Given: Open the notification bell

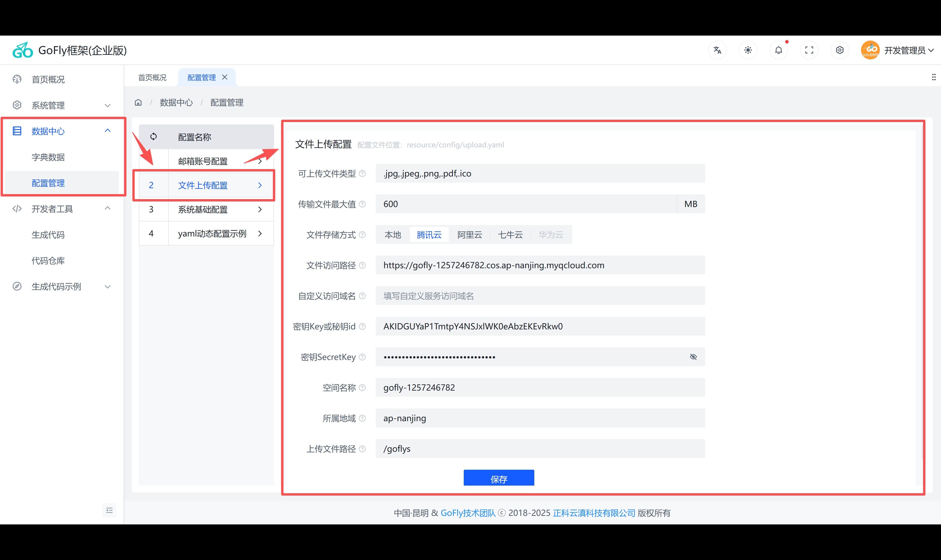Looking at the screenshot, I should click(778, 50).
